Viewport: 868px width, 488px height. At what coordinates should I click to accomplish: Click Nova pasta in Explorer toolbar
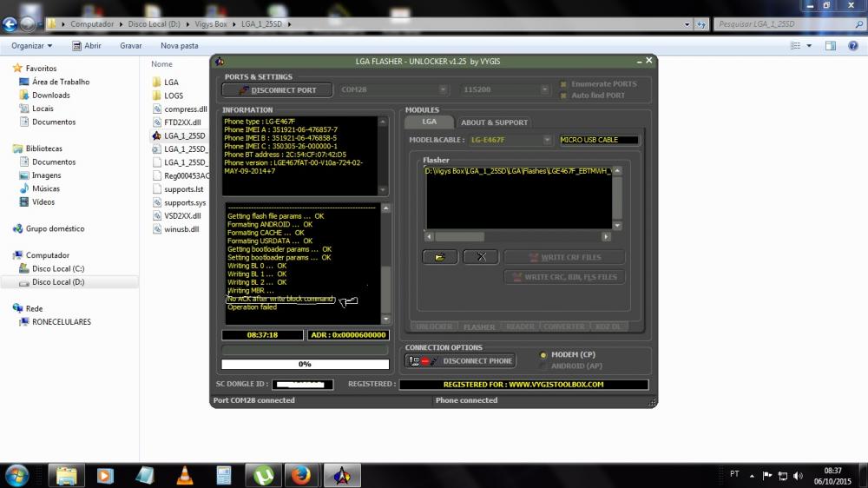pos(180,46)
